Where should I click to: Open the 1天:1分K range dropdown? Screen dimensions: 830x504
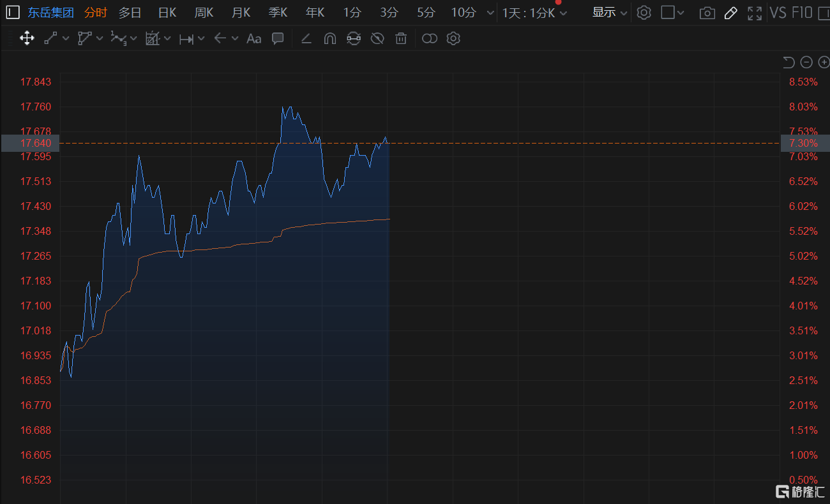(x=534, y=13)
